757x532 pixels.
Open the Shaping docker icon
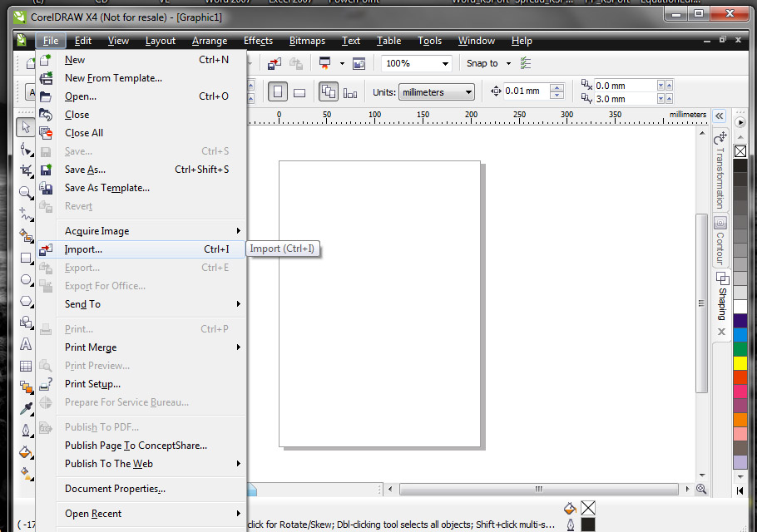click(x=722, y=278)
